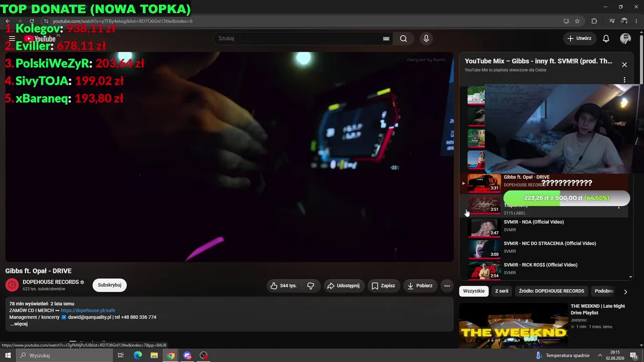Select the Wszystkie filter chip

click(x=474, y=291)
